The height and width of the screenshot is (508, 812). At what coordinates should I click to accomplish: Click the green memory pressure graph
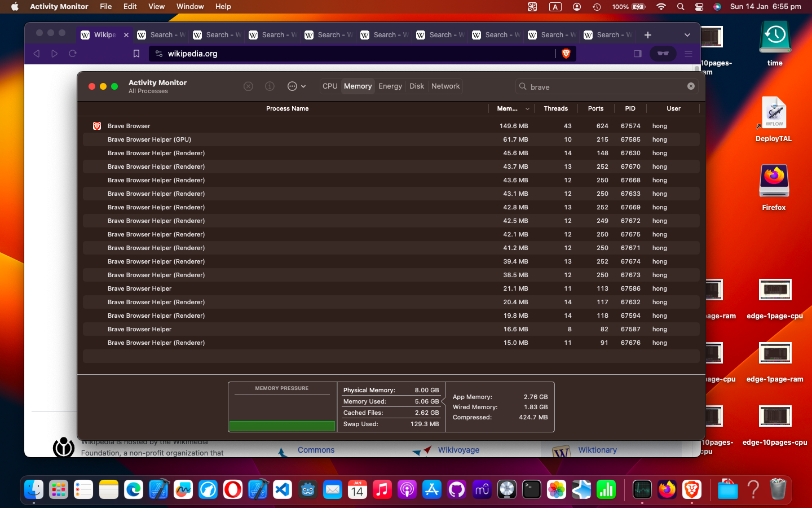tap(282, 426)
